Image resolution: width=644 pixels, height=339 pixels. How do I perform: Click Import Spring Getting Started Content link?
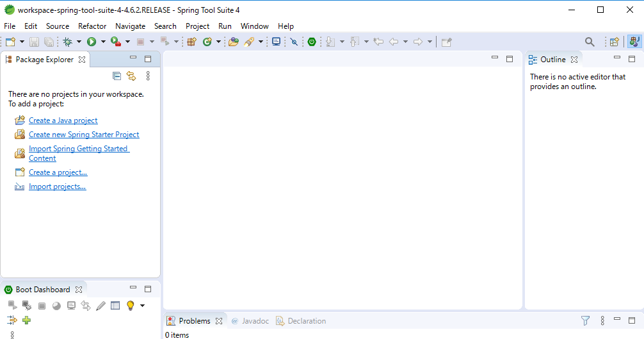coord(79,153)
